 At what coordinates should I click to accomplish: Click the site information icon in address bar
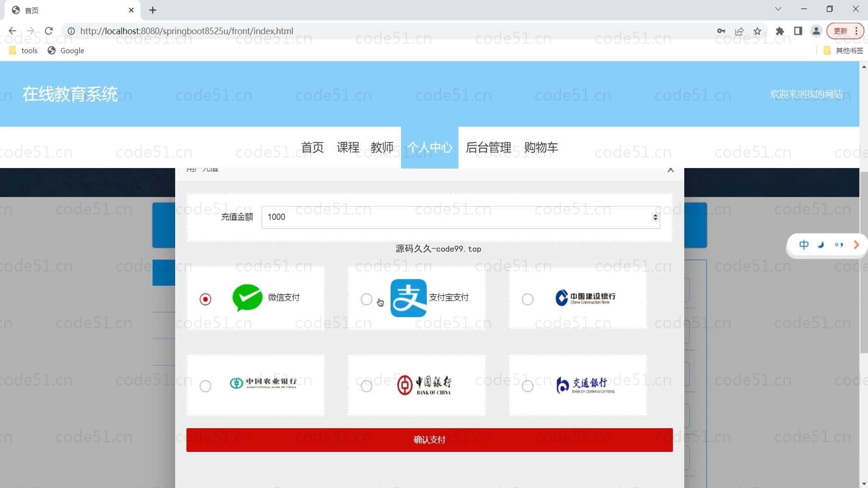(x=71, y=31)
